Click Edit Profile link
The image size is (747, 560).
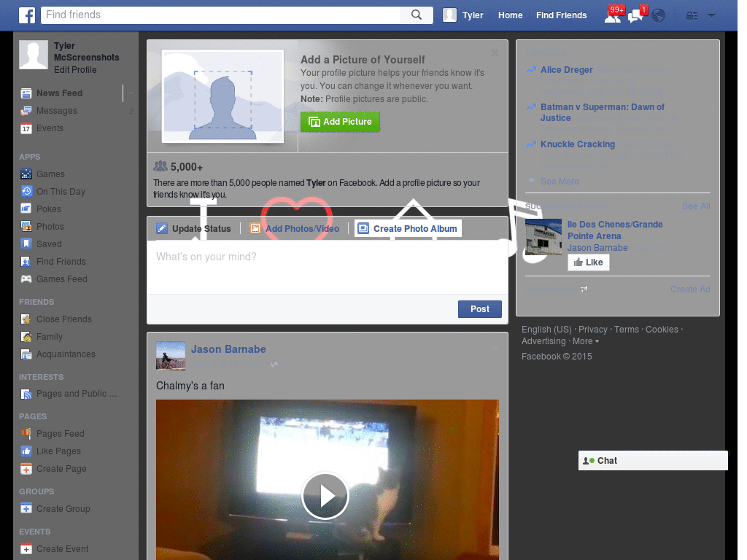pos(75,69)
